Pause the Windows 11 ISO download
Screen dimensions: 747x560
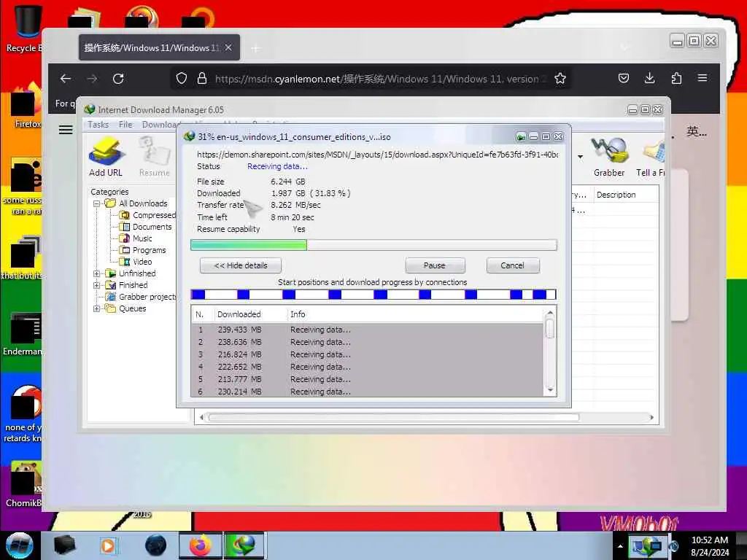[x=435, y=265]
